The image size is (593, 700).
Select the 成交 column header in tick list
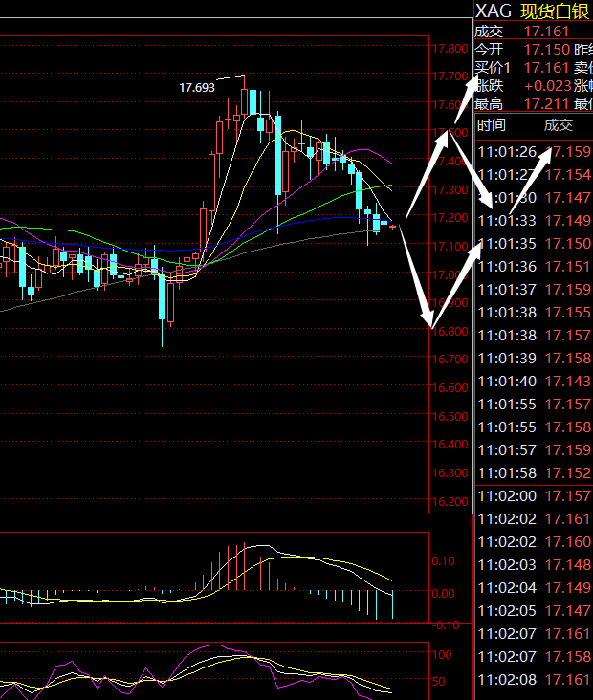tap(559, 125)
